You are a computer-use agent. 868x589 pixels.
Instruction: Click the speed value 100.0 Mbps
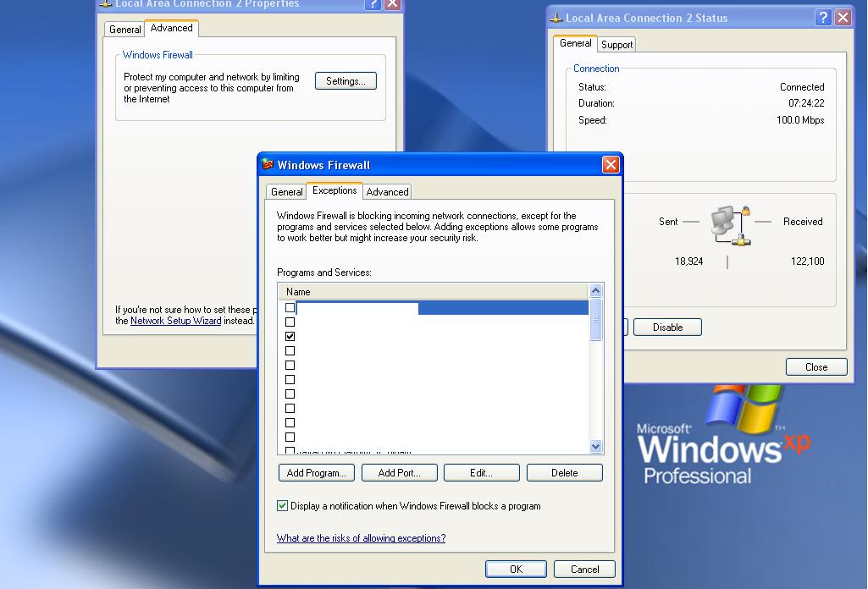click(x=800, y=120)
